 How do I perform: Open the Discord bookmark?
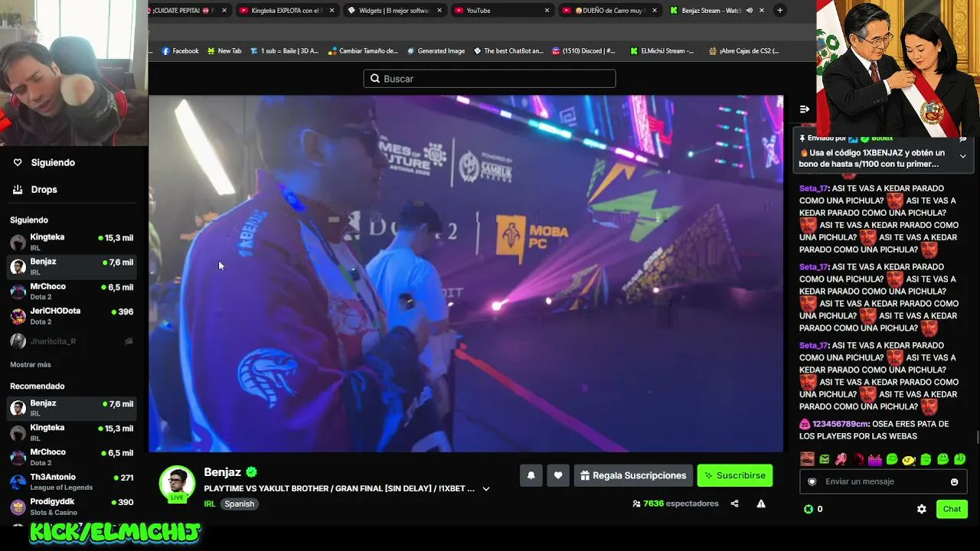pyautogui.click(x=583, y=51)
